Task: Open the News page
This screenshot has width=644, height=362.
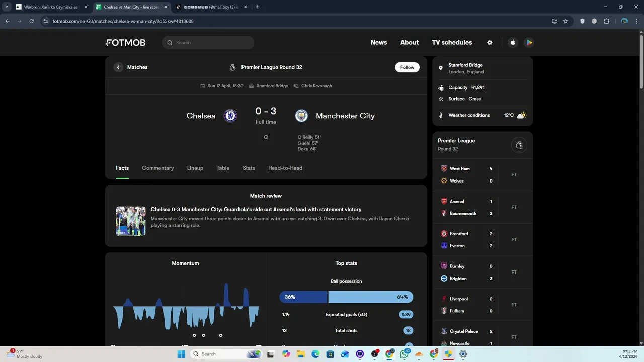Action: pos(379,43)
